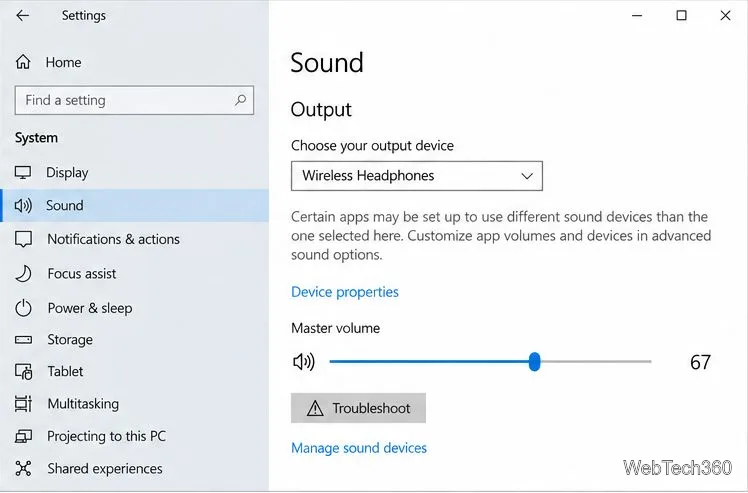Image resolution: width=748 pixels, height=493 pixels.
Task: Minimize the Settings window
Action: point(637,16)
